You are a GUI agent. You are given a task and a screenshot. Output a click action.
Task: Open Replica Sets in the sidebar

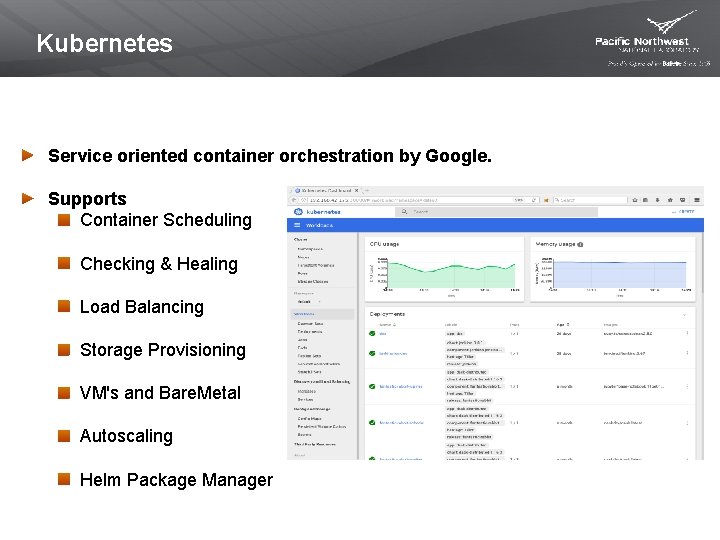point(309,356)
